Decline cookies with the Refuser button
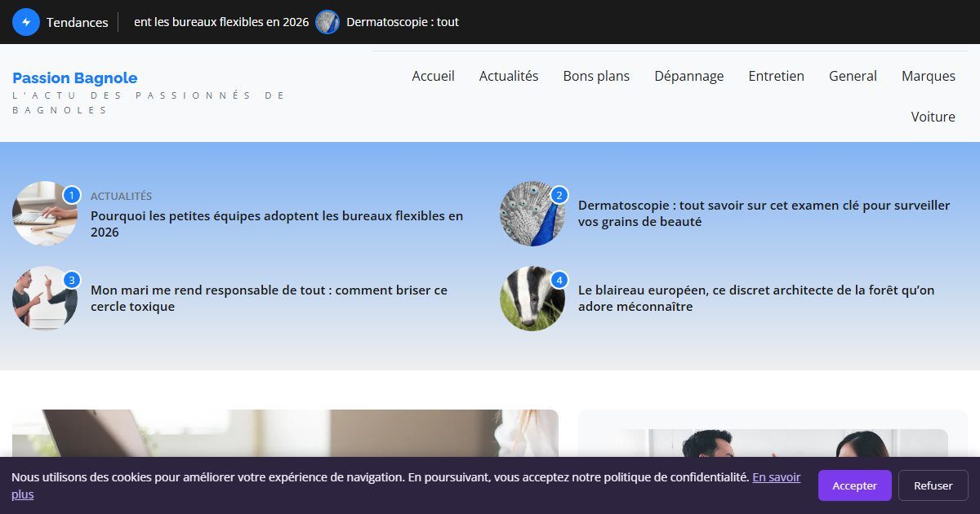Image resolution: width=980 pixels, height=514 pixels. [x=933, y=485]
